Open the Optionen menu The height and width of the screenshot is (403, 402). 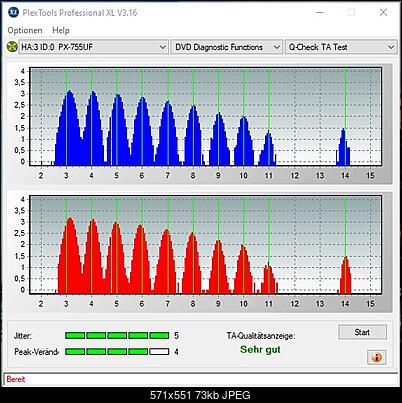coord(25,30)
